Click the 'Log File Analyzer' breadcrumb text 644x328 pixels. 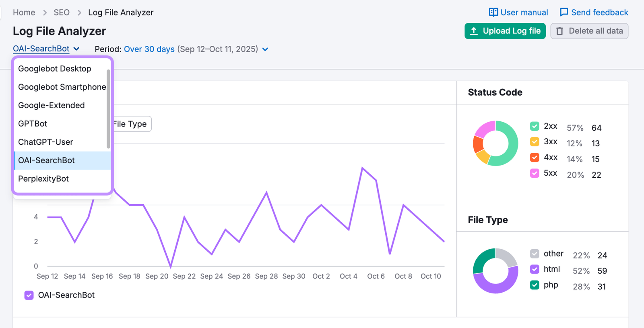click(121, 12)
